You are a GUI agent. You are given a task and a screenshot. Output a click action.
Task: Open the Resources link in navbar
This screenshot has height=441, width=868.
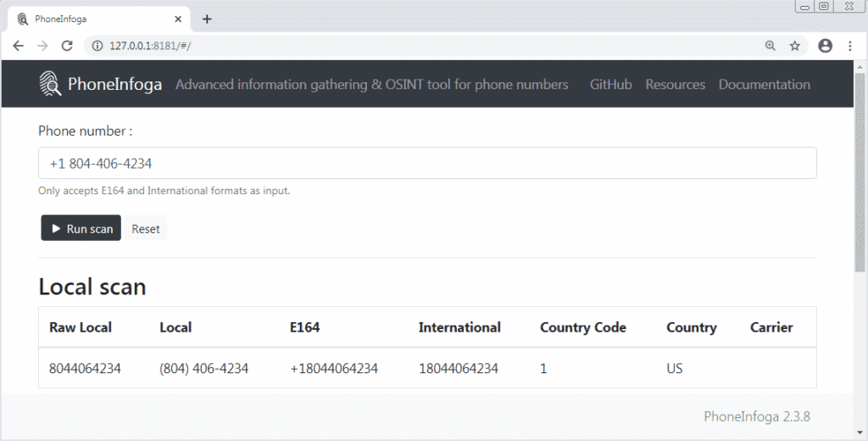[676, 84]
